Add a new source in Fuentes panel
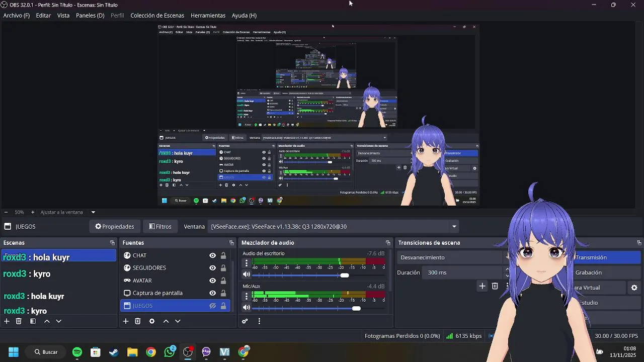This screenshot has height=362, width=644. tap(126, 321)
